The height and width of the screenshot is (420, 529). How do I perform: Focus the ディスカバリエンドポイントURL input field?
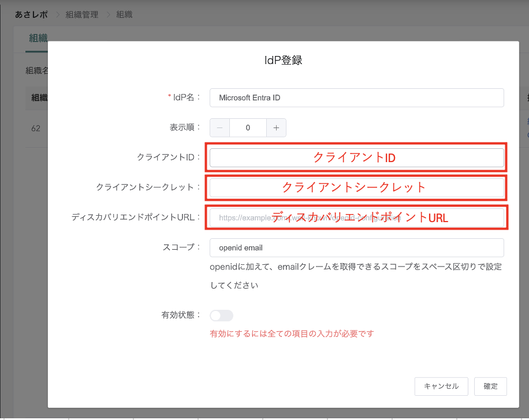[x=356, y=217]
